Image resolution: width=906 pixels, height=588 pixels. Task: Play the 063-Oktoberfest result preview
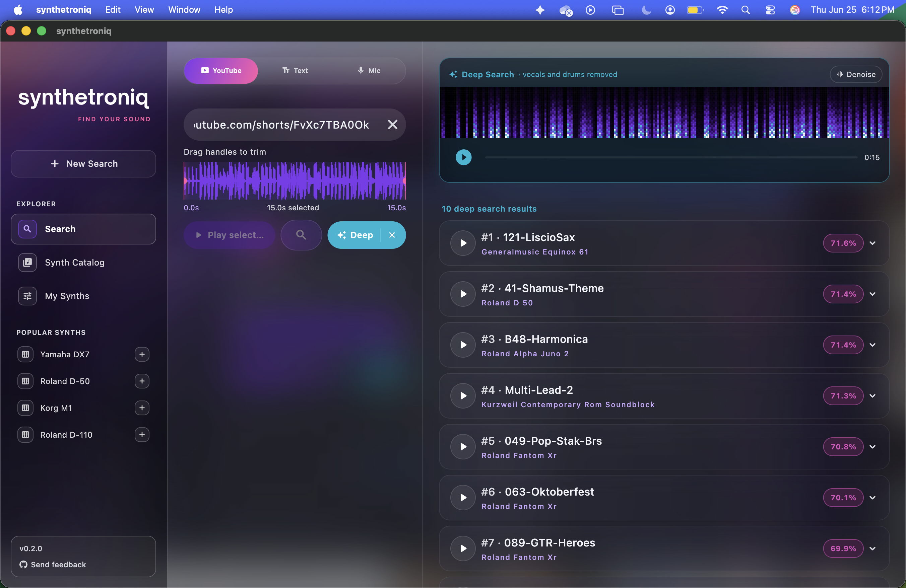(x=463, y=498)
